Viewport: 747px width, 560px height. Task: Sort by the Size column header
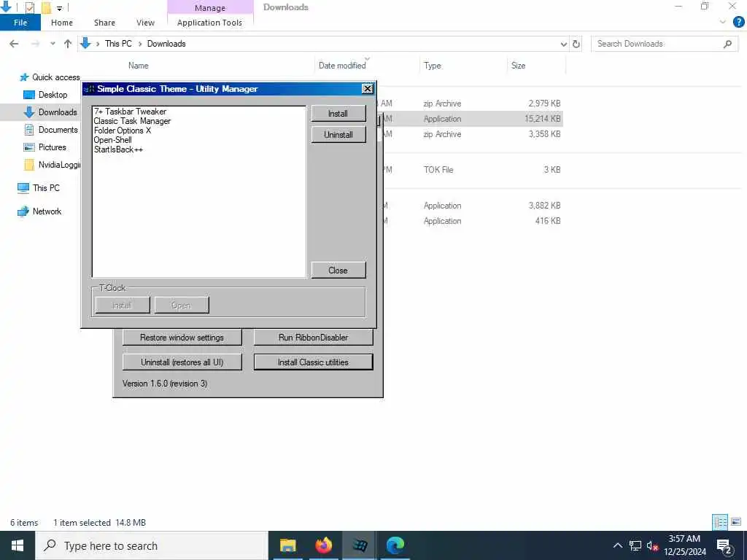(x=518, y=66)
